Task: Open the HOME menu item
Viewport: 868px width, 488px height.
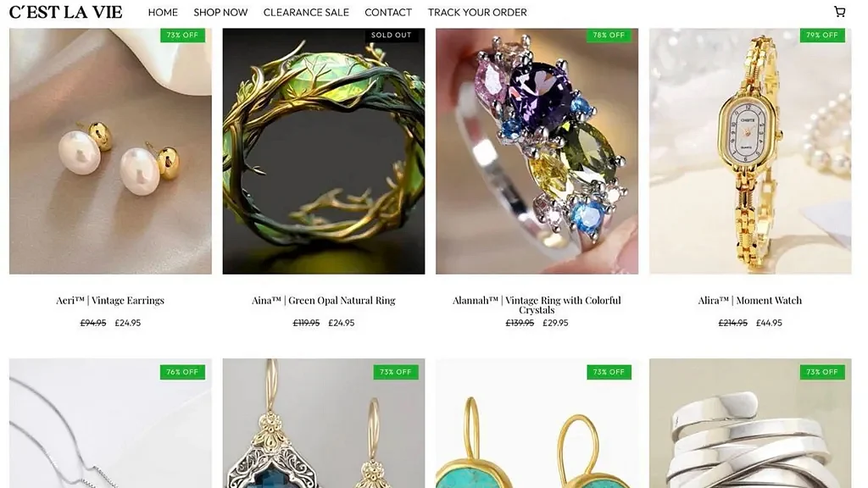Action: [x=163, y=12]
